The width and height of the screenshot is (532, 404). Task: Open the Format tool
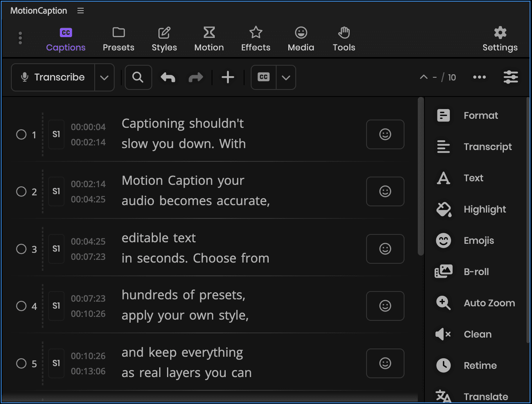click(467, 116)
